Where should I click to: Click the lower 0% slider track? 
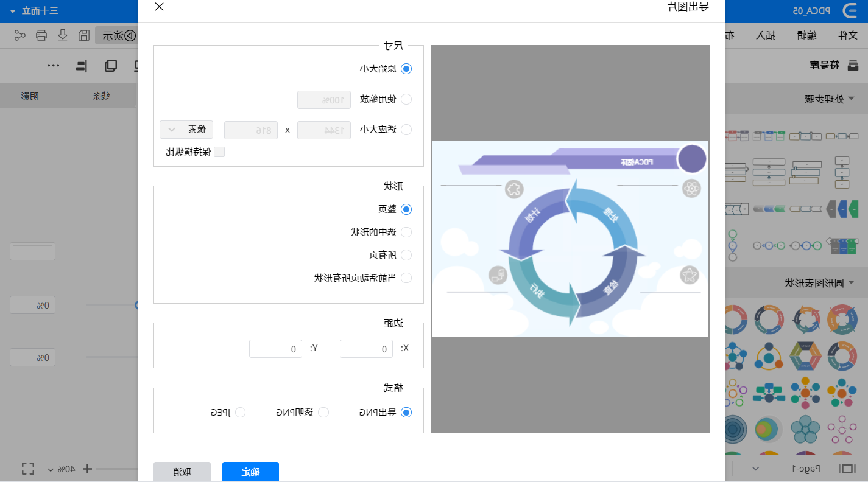(x=111, y=357)
